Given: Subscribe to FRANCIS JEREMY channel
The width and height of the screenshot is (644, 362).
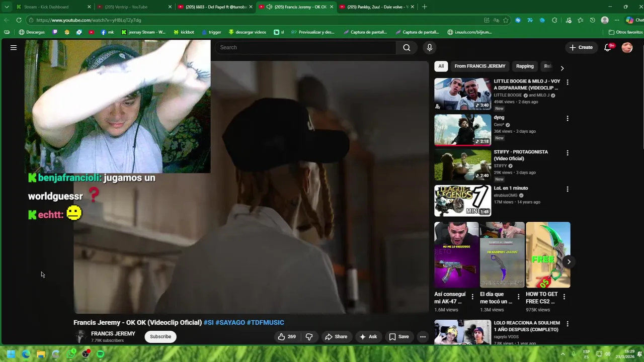Looking at the screenshot, I should pyautogui.click(x=160, y=337).
